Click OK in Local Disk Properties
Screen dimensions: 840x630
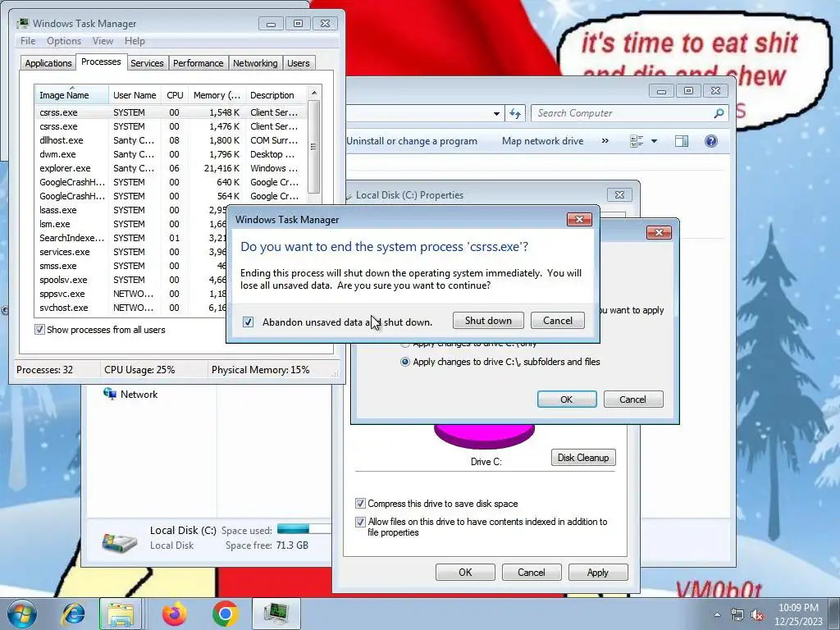(465, 572)
